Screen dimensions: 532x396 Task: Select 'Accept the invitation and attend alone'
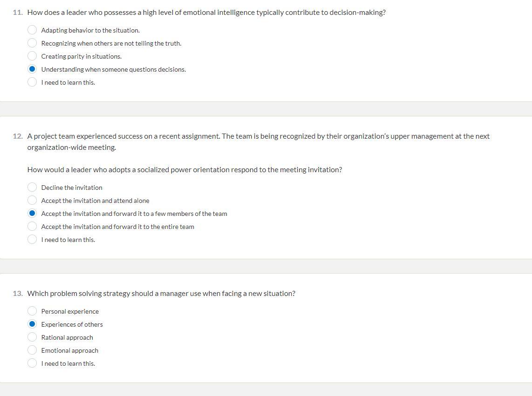[x=32, y=200]
